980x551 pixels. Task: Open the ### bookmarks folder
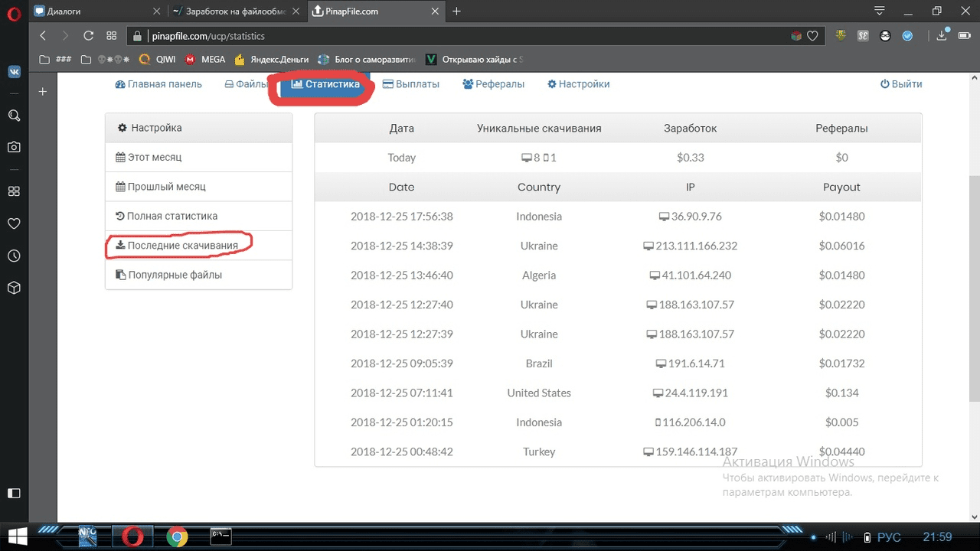(x=57, y=59)
